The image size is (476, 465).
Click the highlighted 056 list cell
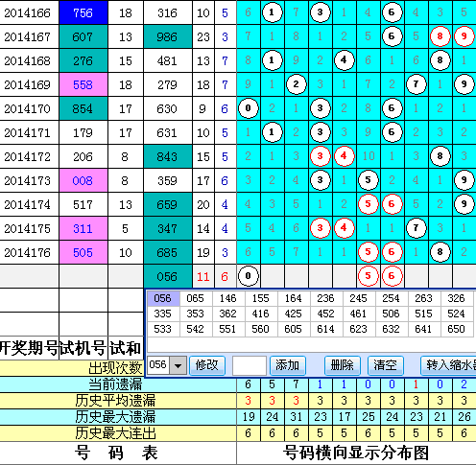(163, 298)
